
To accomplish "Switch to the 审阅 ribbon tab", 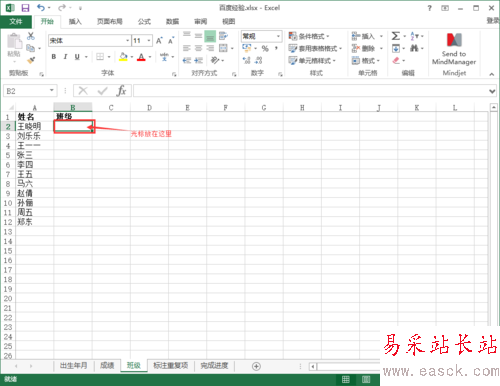I will click(x=201, y=22).
